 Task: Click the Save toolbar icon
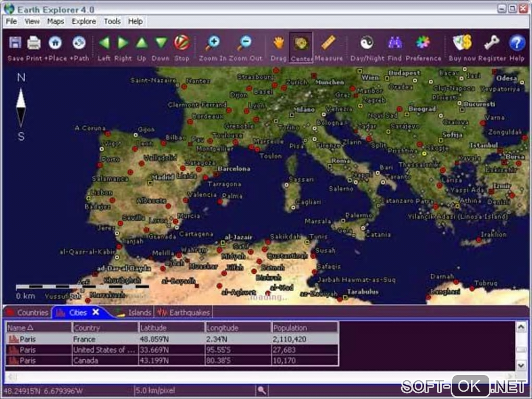[x=15, y=43]
